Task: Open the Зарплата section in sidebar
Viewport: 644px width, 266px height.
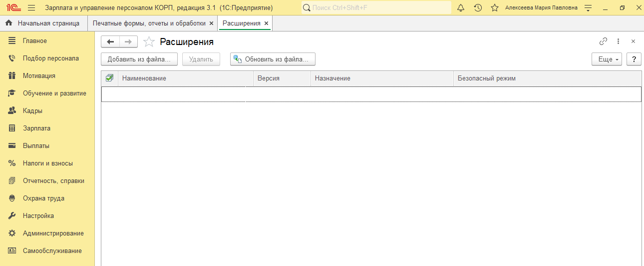Action: point(36,128)
